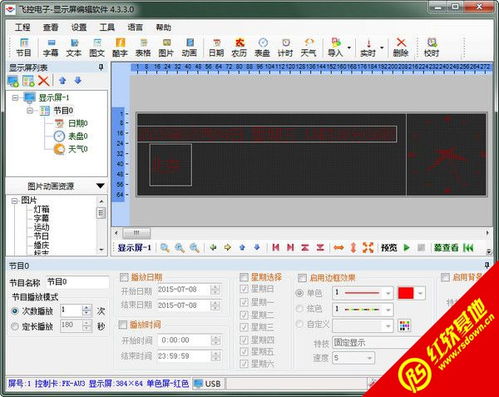This screenshot has height=397, width=499.
Task: Click the red border color swatch
Action: [406, 293]
